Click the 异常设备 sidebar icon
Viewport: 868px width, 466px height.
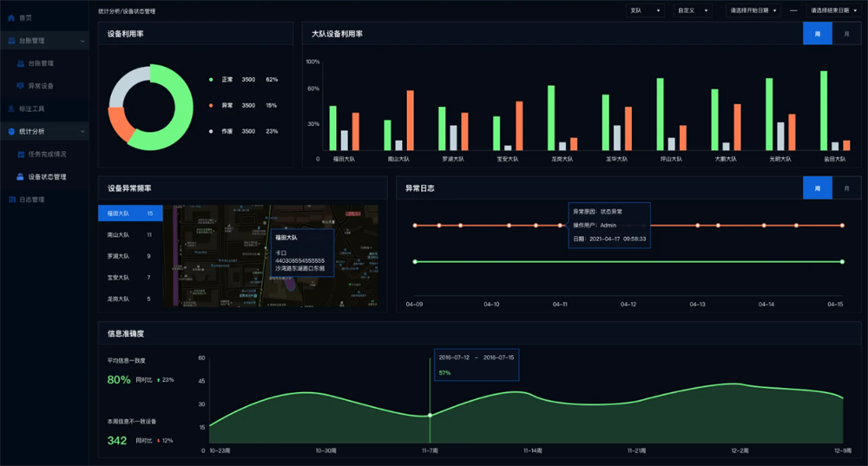(x=21, y=86)
